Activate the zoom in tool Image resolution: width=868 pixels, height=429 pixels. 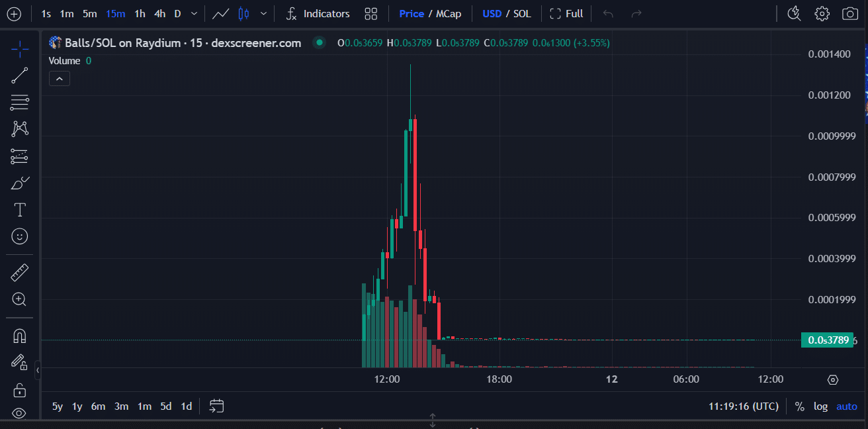[20, 299]
